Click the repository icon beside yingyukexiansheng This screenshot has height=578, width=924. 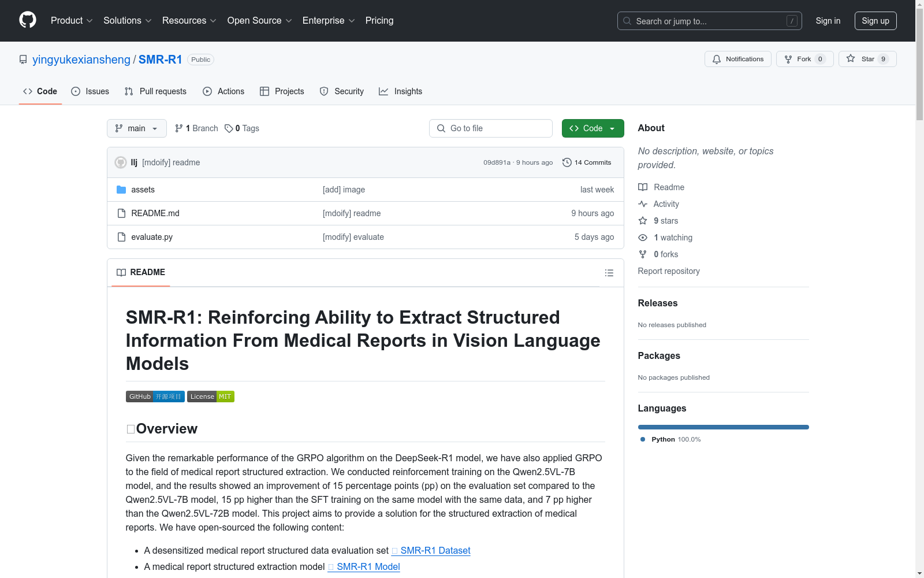point(23,60)
